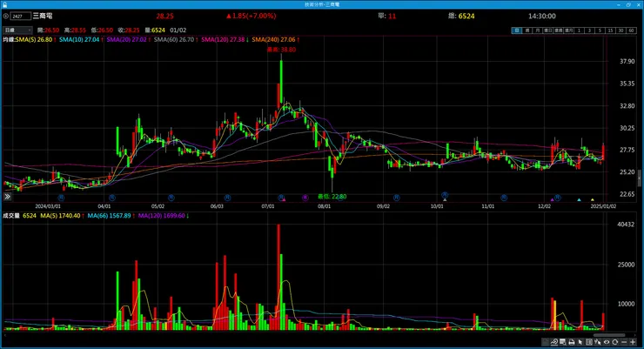Click the cyan triangle event marker in December
644x349 pixels.
pyautogui.click(x=579, y=200)
